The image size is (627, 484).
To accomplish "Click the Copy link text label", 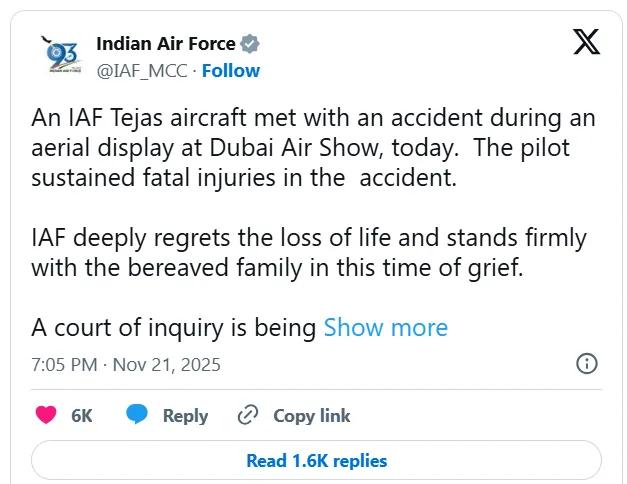I will (x=312, y=416).
